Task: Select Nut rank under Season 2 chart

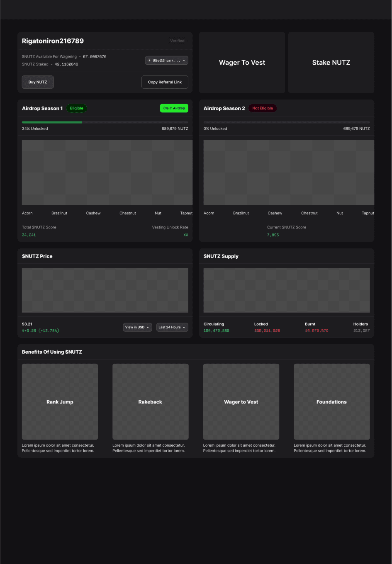Action: [x=340, y=213]
